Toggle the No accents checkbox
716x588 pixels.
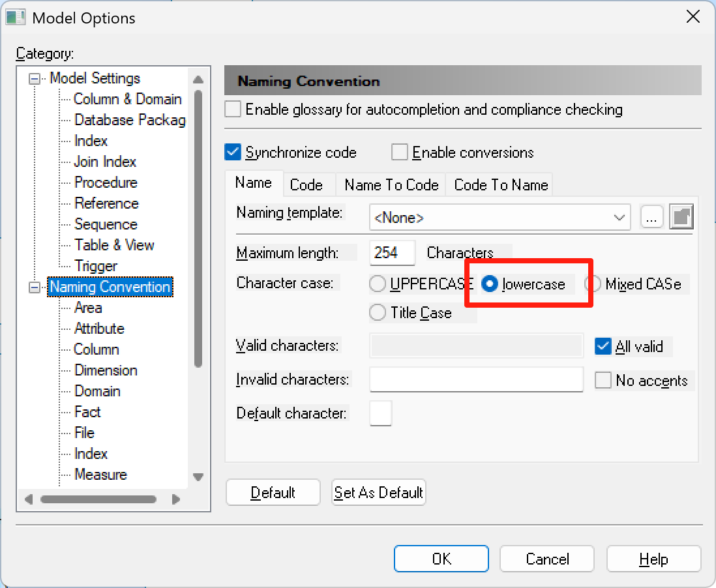click(x=603, y=381)
